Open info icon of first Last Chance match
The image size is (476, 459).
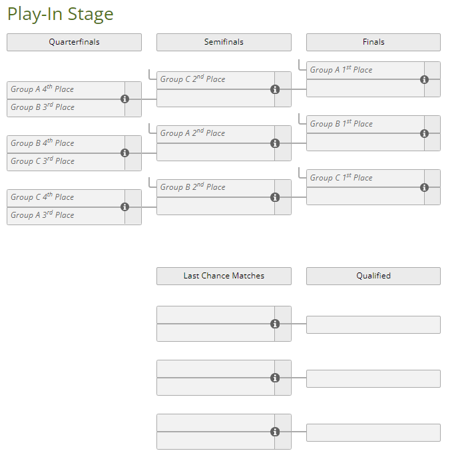click(275, 324)
